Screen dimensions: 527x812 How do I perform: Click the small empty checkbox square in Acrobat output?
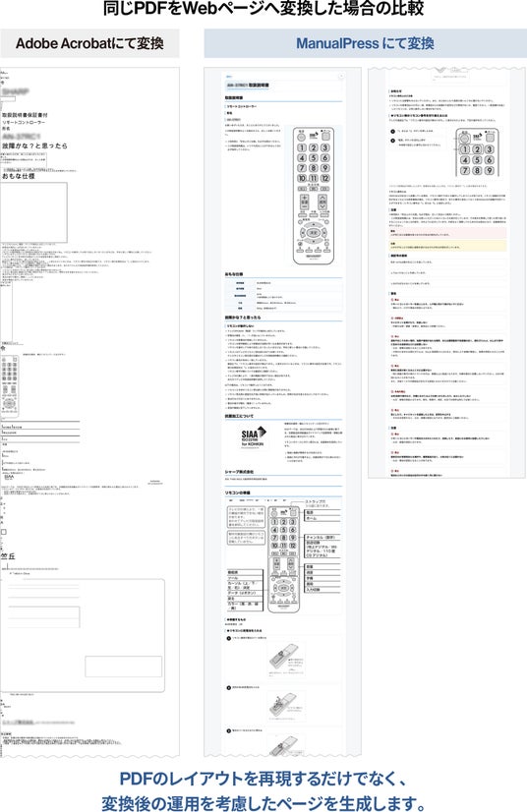tap(4, 532)
